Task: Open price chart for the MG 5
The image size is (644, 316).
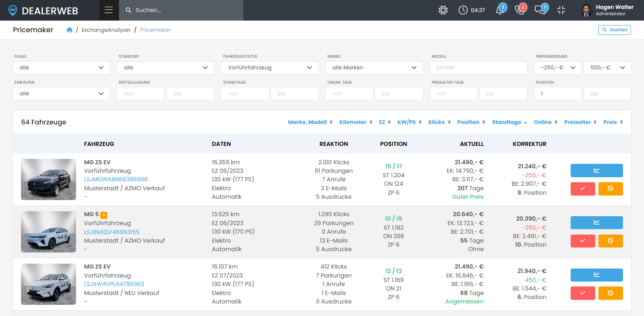Action: (597, 222)
